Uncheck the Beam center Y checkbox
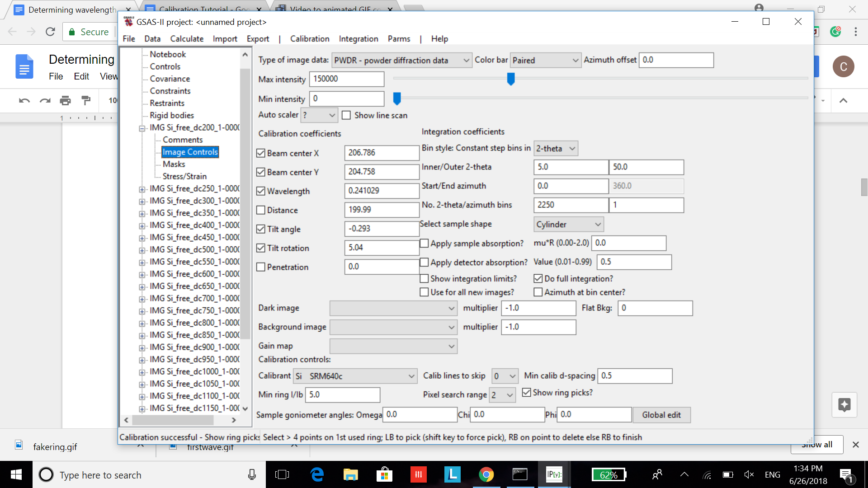The width and height of the screenshot is (868, 488). coord(261,172)
